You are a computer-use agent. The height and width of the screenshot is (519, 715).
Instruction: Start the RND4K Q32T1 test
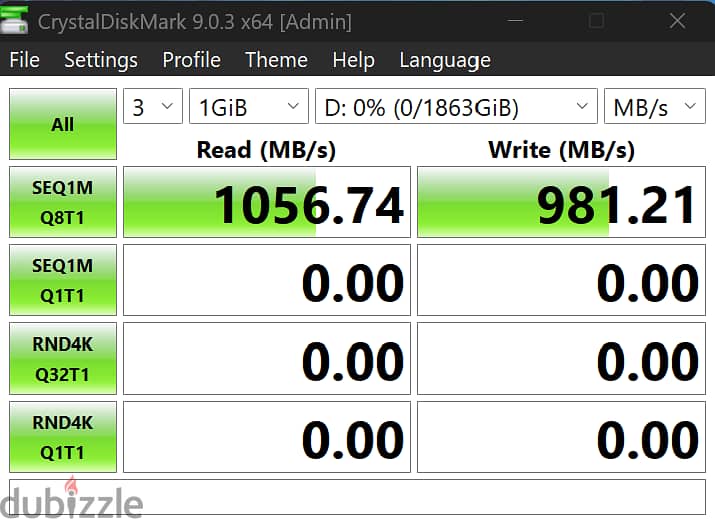tap(63, 358)
